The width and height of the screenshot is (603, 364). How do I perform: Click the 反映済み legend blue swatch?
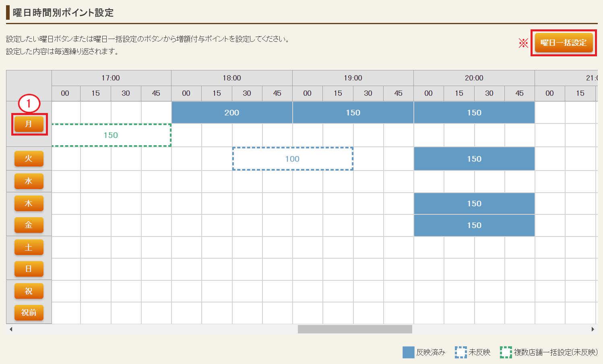[x=408, y=352]
